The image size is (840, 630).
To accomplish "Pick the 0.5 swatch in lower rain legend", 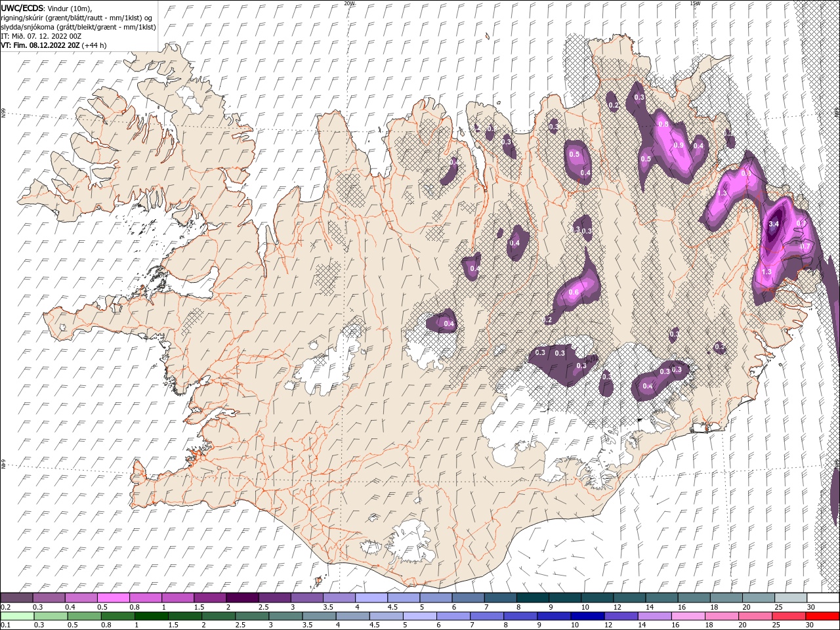I will point(84,616).
